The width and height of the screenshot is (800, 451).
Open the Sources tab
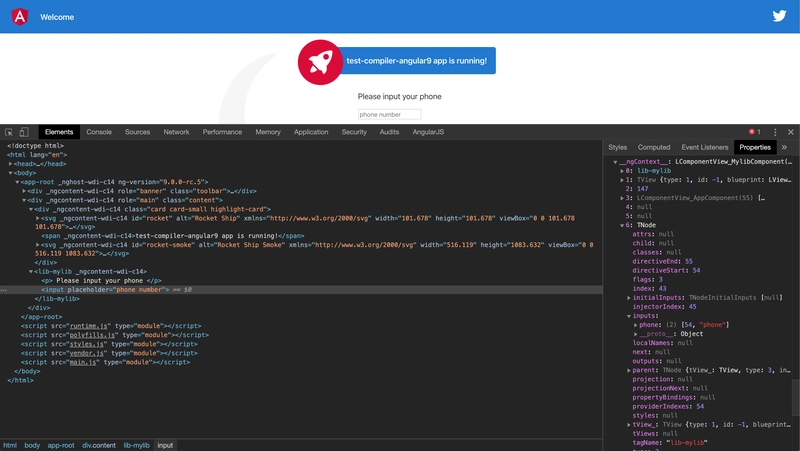[137, 132]
